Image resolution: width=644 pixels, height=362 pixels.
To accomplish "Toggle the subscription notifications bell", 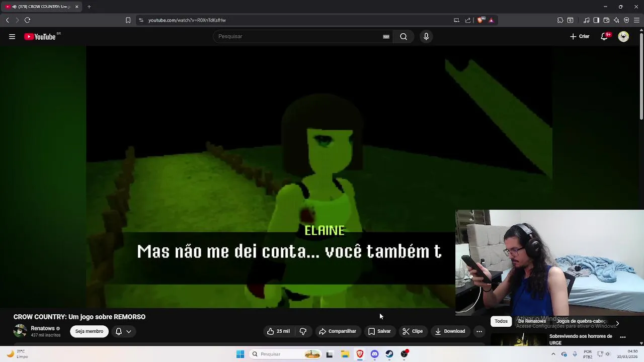I will click(x=119, y=331).
